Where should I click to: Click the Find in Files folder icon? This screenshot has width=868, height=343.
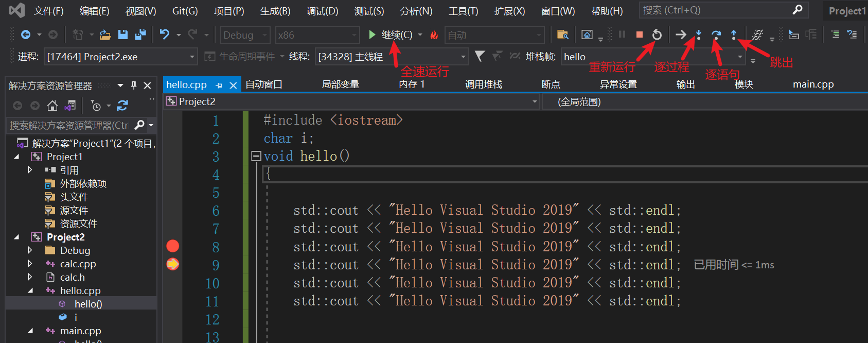click(x=563, y=35)
